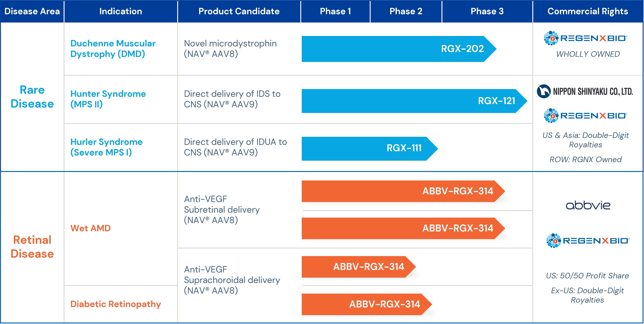644x324 pixels.
Task: Open the Duchenne Muscular Dystrophy (DMD) indication
Action: click(113, 48)
